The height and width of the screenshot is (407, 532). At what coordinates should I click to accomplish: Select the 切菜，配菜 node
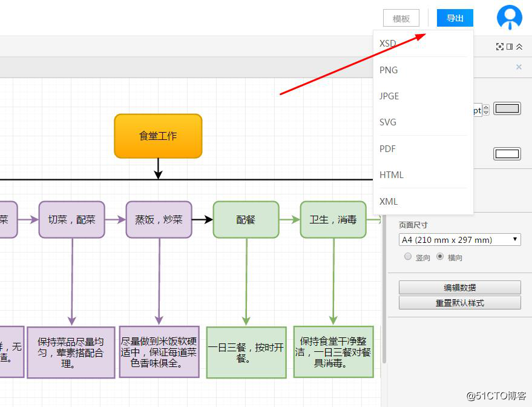(x=71, y=220)
